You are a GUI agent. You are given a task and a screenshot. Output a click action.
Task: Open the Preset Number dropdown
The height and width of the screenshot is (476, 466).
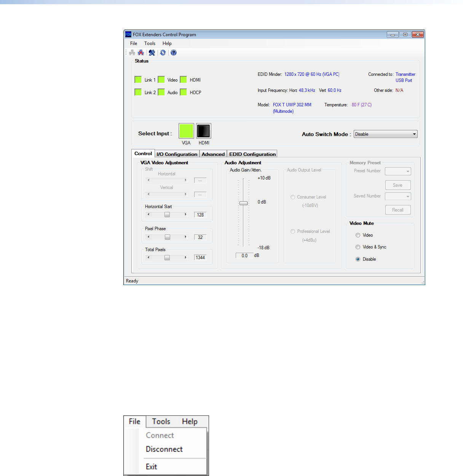click(x=398, y=171)
